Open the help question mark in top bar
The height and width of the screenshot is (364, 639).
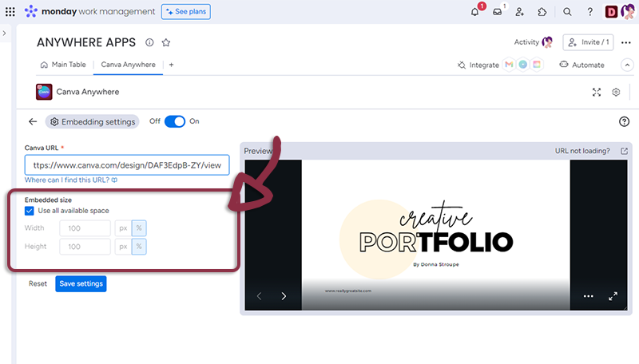pos(589,12)
